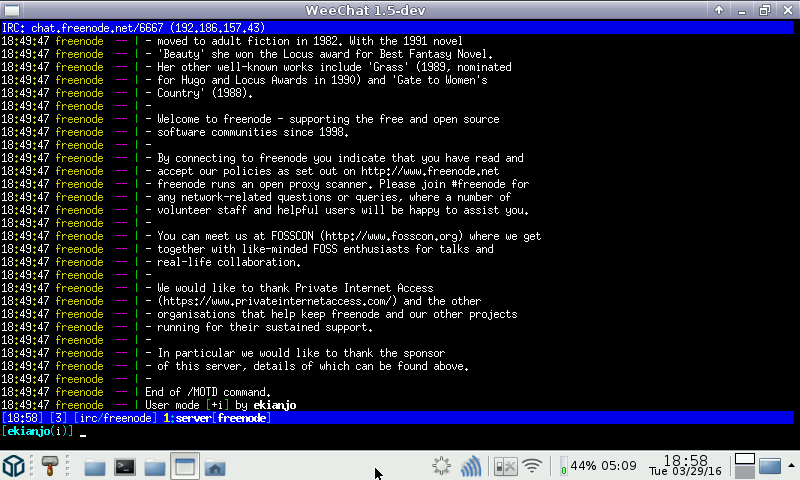Click the bold ekianjo nick in last message
Viewport: 800px width, 480px height.
(275, 405)
